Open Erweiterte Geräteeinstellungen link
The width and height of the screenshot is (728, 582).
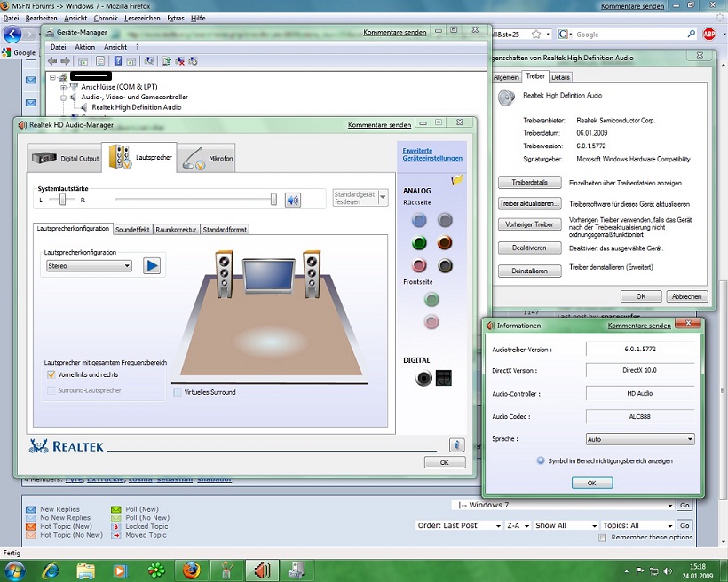(x=432, y=154)
